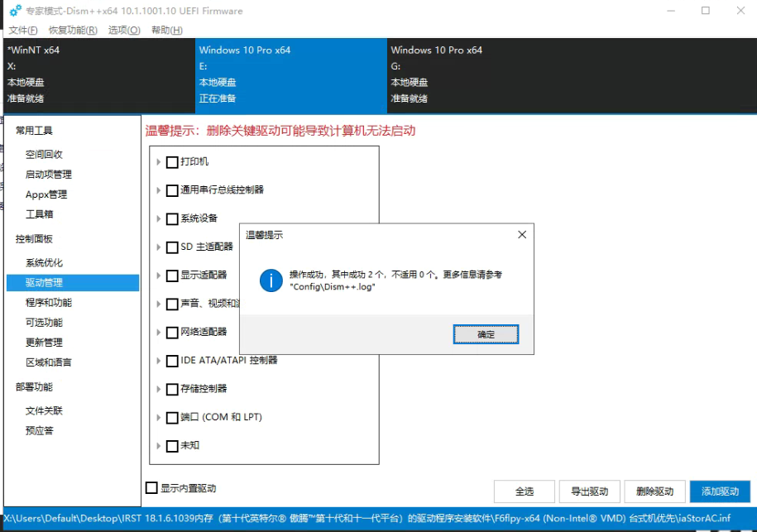Enable the 显示内置驱动 checkbox

pyautogui.click(x=151, y=488)
